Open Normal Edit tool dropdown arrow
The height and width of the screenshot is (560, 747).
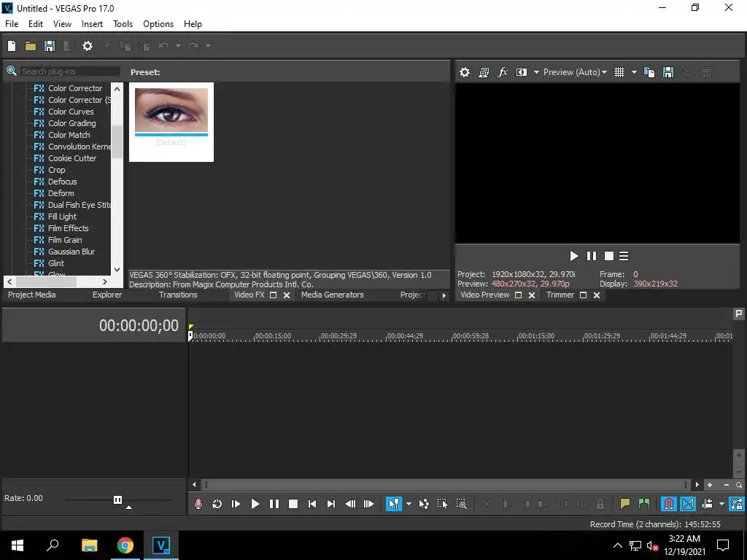click(x=409, y=504)
